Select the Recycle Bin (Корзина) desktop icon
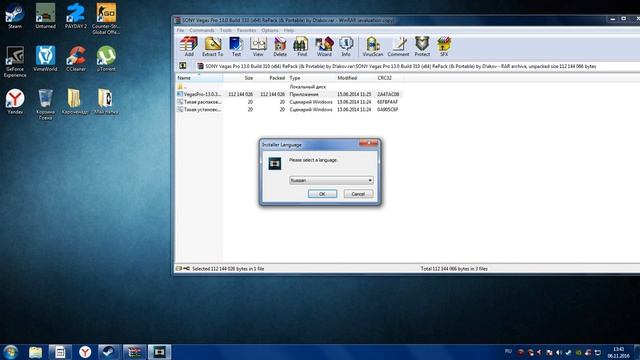Viewport: 640px width, 360px height. coord(45,104)
